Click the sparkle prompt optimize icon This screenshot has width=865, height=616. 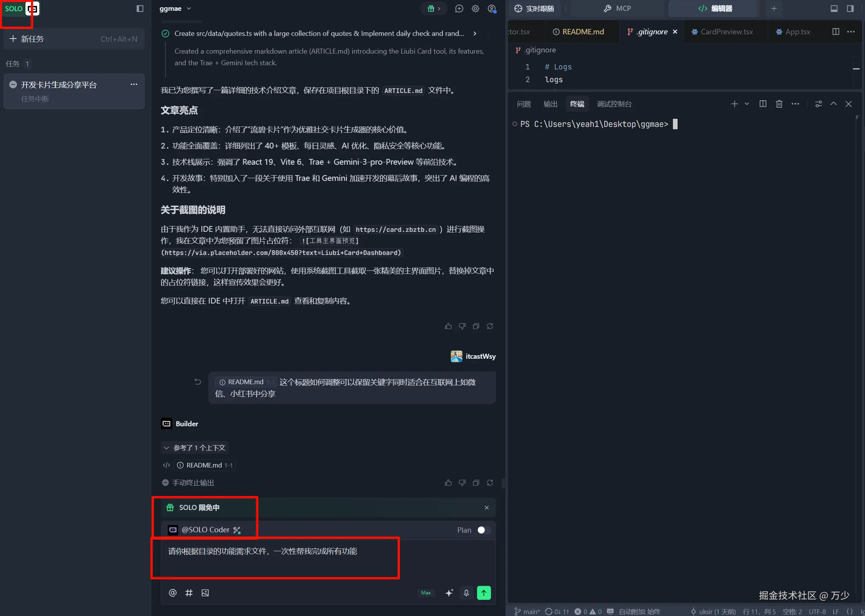449,593
